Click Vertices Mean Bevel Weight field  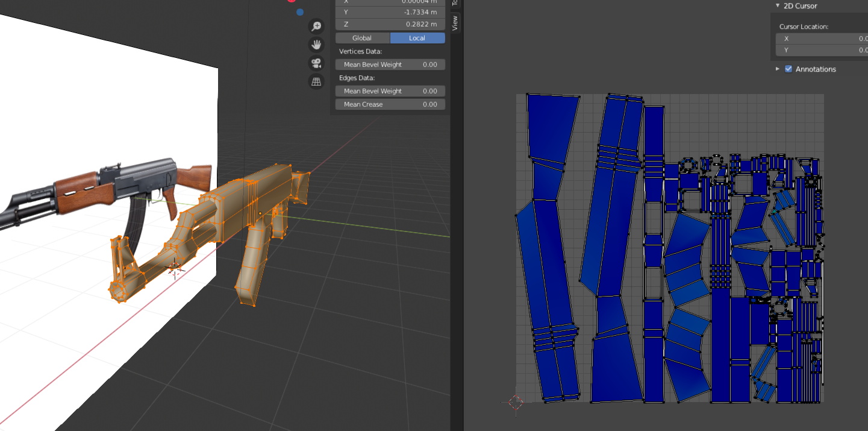[390, 64]
